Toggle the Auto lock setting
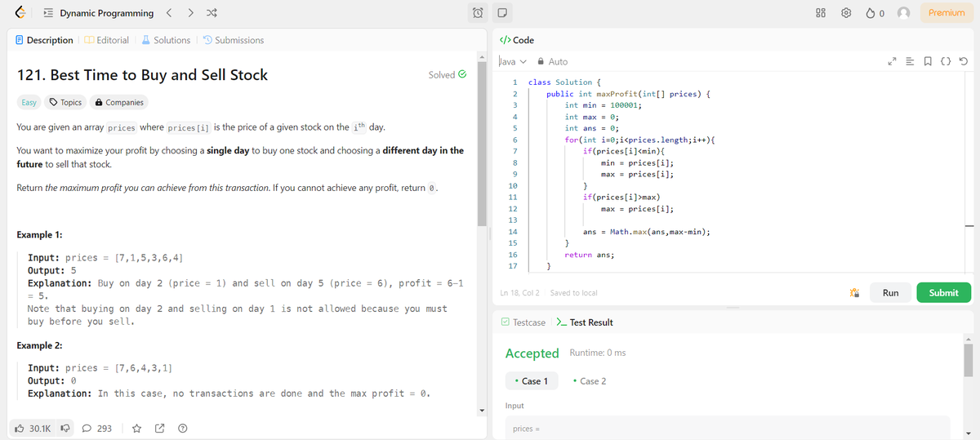Screen dimensions: 980x440 coord(553,62)
